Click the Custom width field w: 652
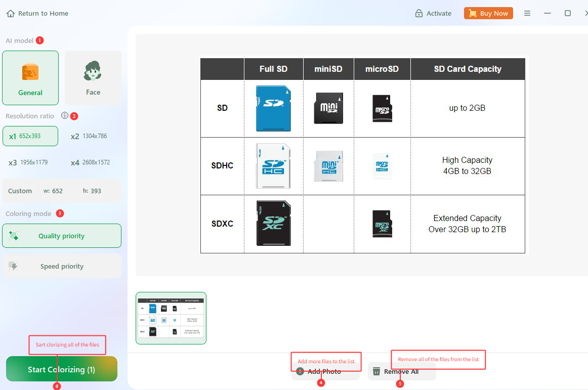 point(53,191)
